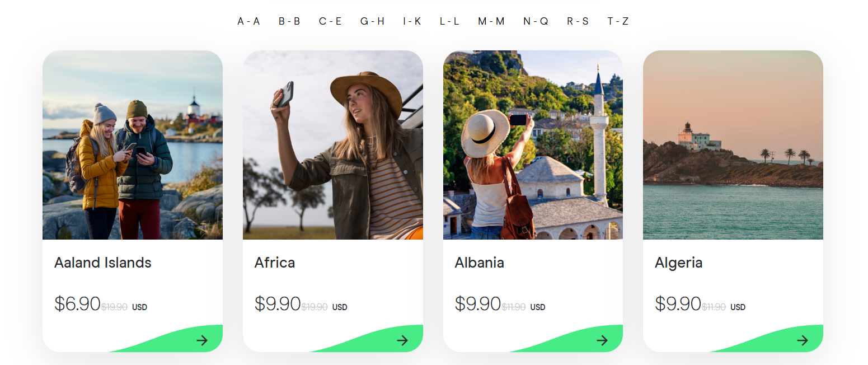
Task: Click the arrow icon on Africa card
Action: (402, 340)
